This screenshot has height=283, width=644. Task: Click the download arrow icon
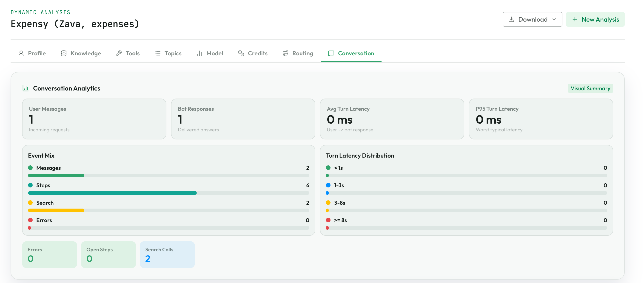point(512,19)
